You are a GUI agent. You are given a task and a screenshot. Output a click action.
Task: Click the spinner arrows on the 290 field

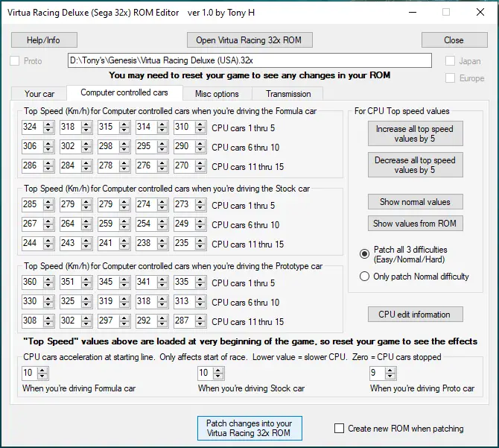200,147
